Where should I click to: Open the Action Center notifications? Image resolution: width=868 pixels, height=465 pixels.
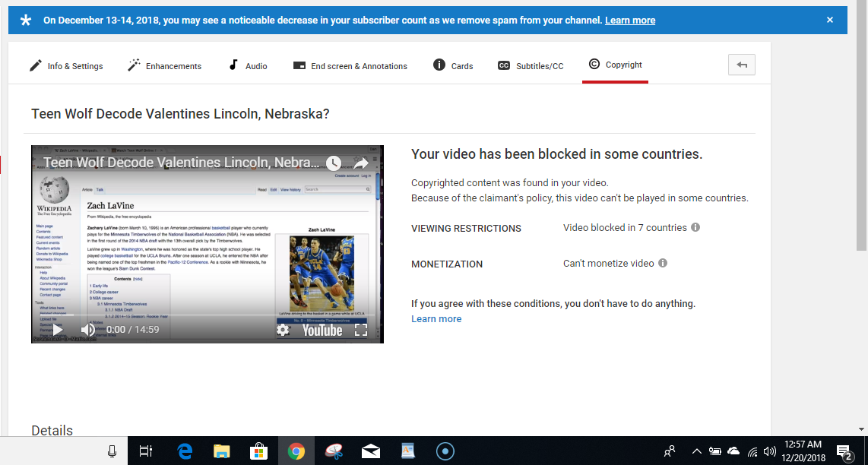coord(844,452)
